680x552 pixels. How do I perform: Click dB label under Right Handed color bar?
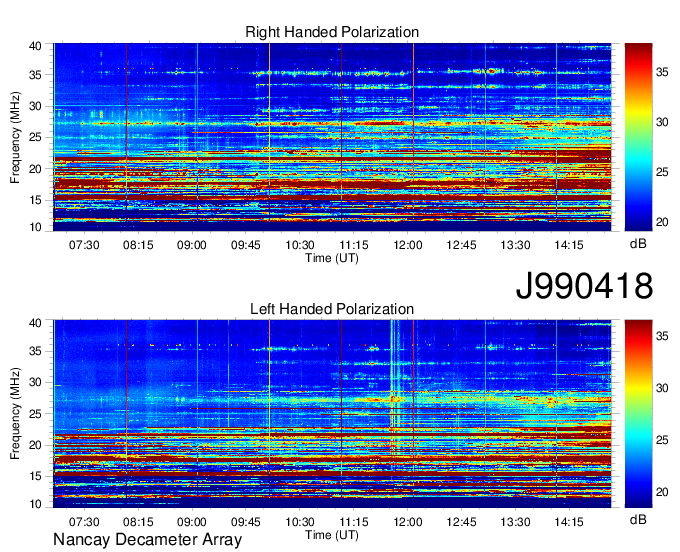click(x=638, y=244)
